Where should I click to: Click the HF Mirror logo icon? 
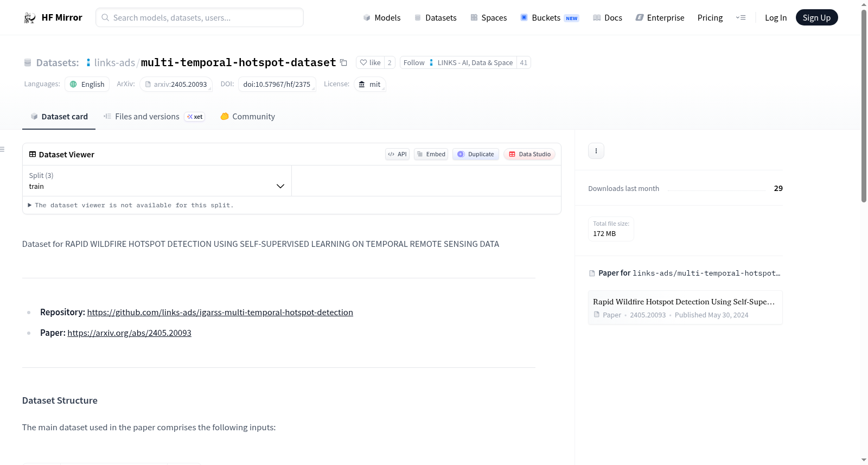tap(30, 18)
